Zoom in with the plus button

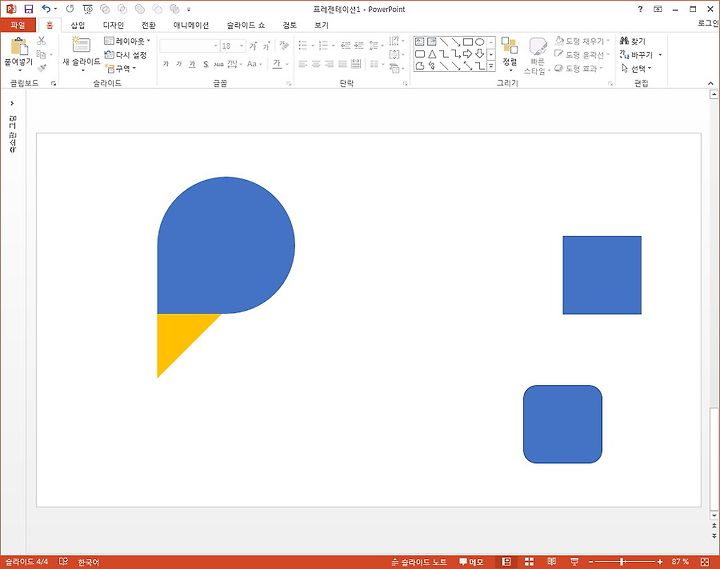pyautogui.click(x=660, y=562)
